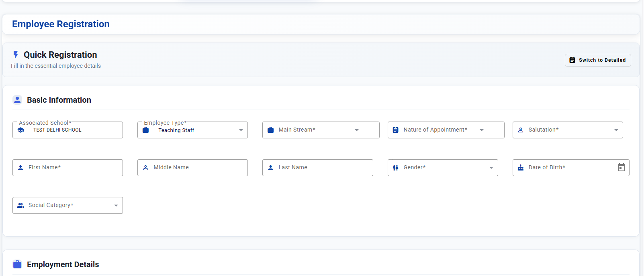Click the Employment Details briefcase icon
Image resolution: width=644 pixels, height=276 pixels.
pyautogui.click(x=17, y=264)
